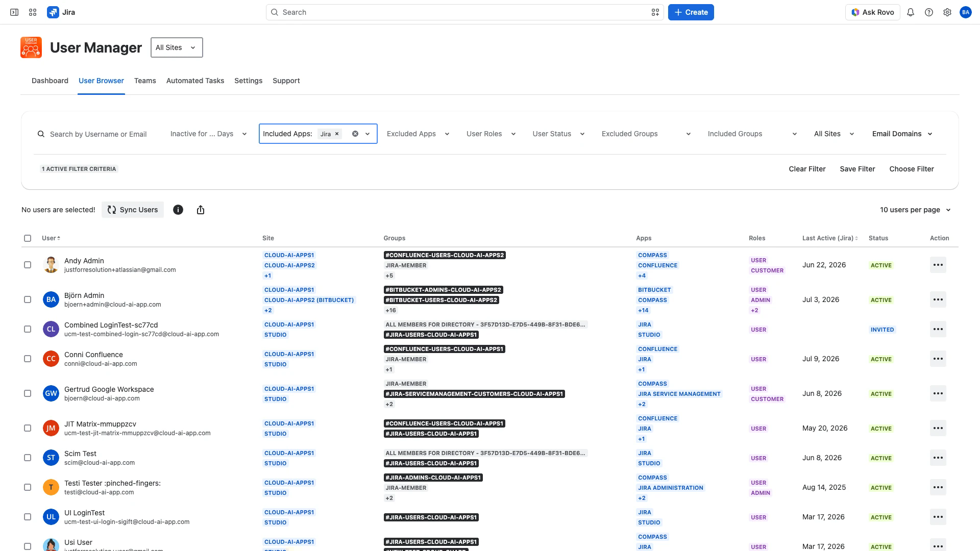Focus the top Search field

pyautogui.click(x=464, y=12)
